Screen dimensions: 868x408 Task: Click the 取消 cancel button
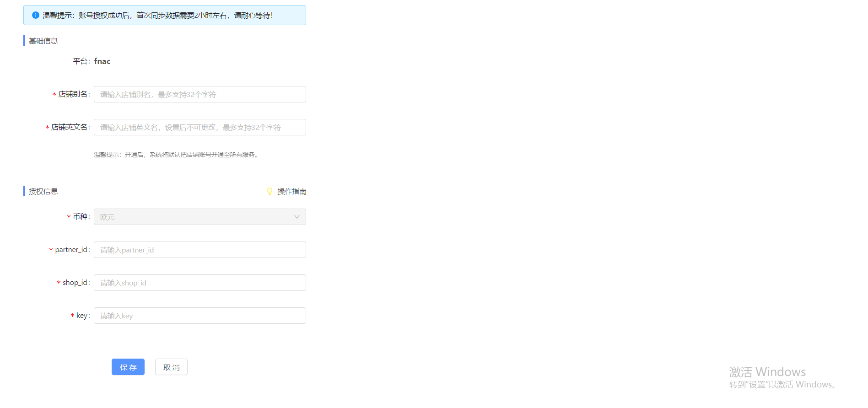(x=171, y=367)
